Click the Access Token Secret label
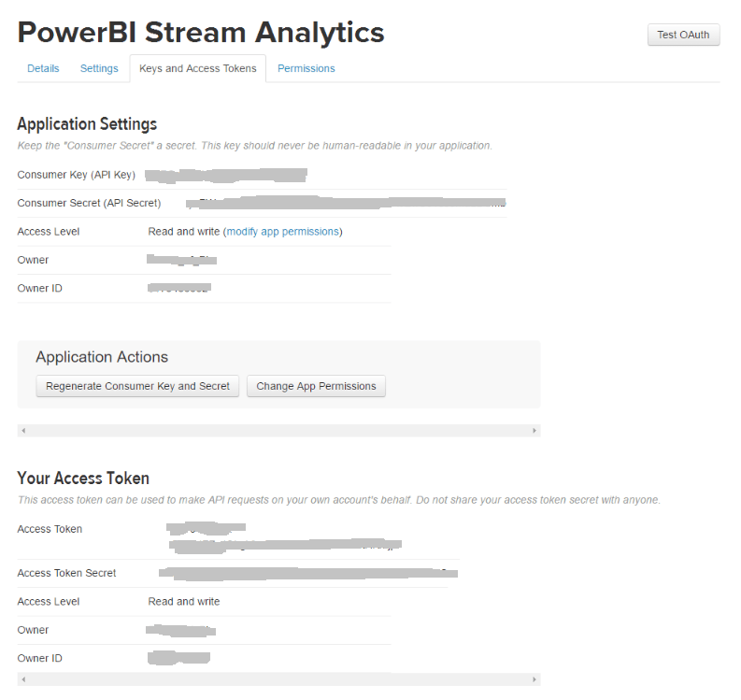This screenshot has height=700, width=741. pyautogui.click(x=66, y=573)
